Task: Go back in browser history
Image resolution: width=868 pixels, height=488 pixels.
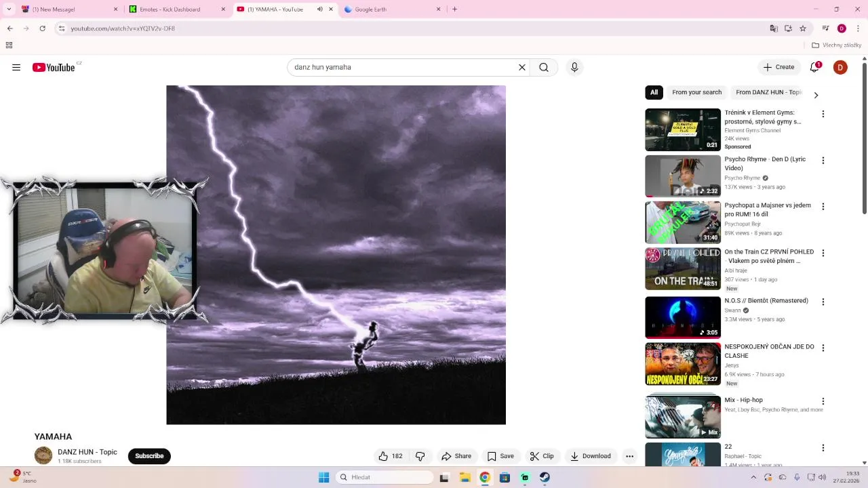Action: tap(9, 28)
